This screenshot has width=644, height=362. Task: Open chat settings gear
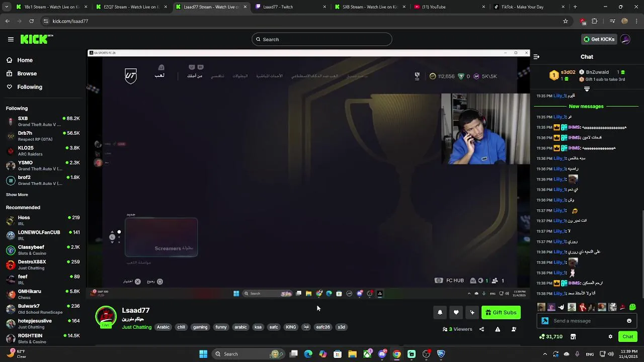click(x=610, y=336)
